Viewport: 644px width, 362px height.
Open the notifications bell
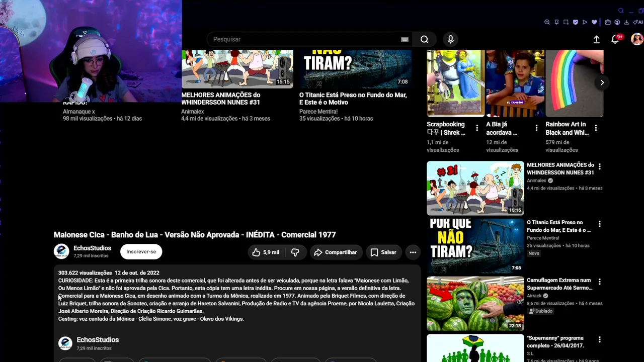click(615, 39)
